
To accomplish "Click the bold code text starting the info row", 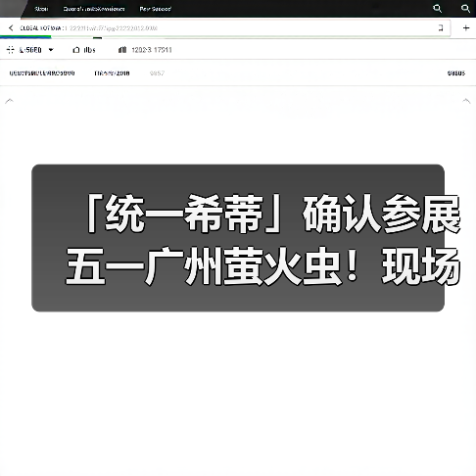I will [42, 73].
